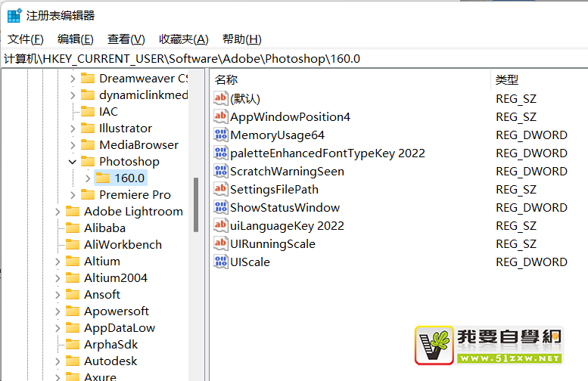Expand the Autodesk registry key

point(58,361)
